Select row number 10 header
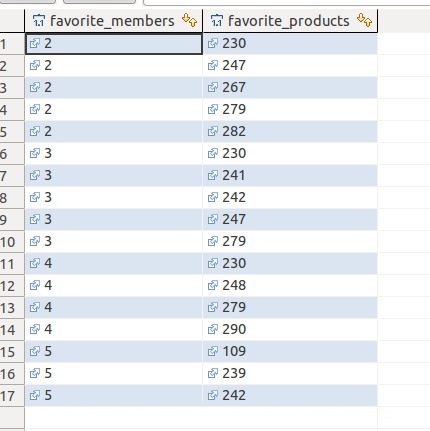430x431 pixels. coord(12,242)
